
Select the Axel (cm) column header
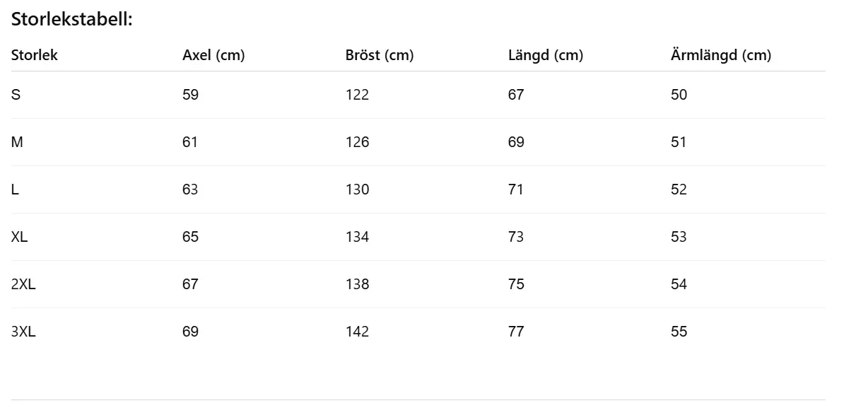[x=213, y=55]
